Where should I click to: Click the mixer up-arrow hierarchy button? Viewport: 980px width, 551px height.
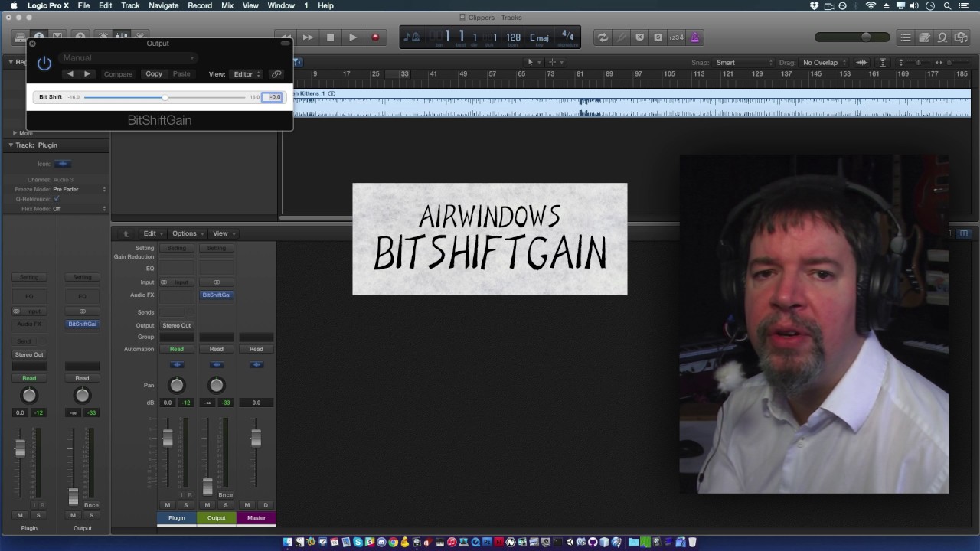tap(126, 233)
